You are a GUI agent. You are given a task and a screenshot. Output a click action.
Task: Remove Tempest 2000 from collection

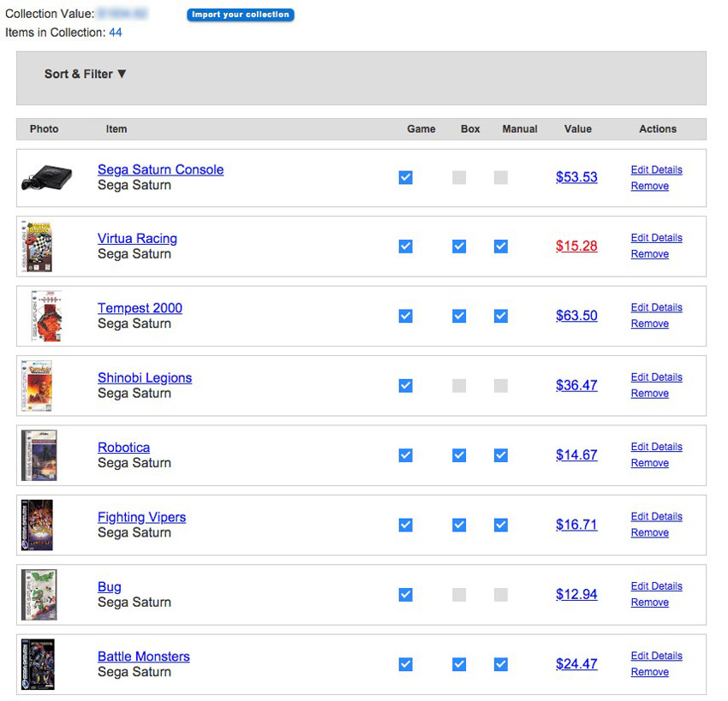[x=649, y=324]
